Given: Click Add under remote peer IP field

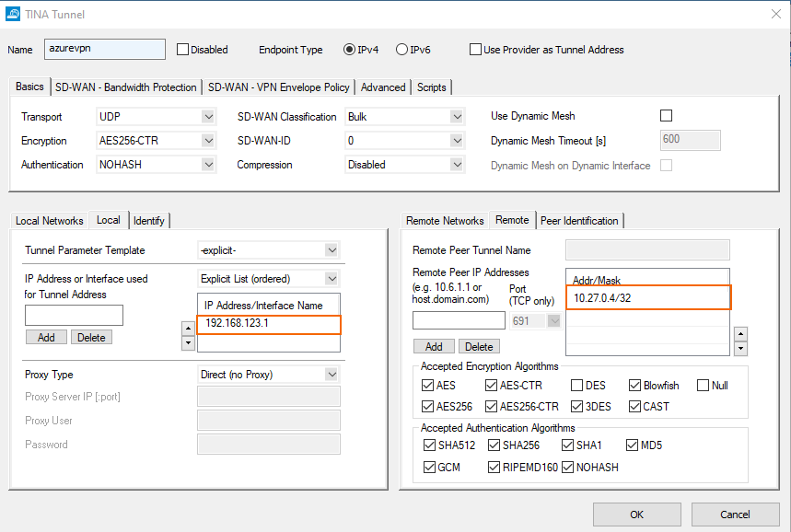Looking at the screenshot, I should (434, 346).
